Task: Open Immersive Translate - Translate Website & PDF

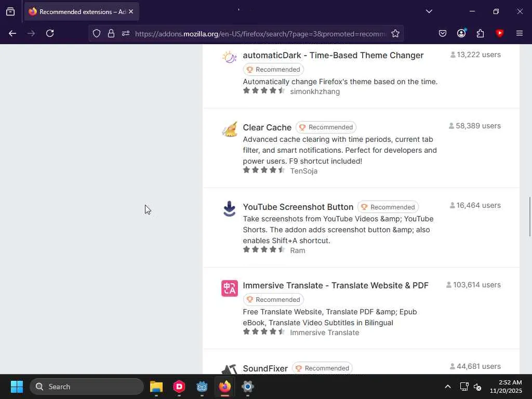Action: coord(336,285)
